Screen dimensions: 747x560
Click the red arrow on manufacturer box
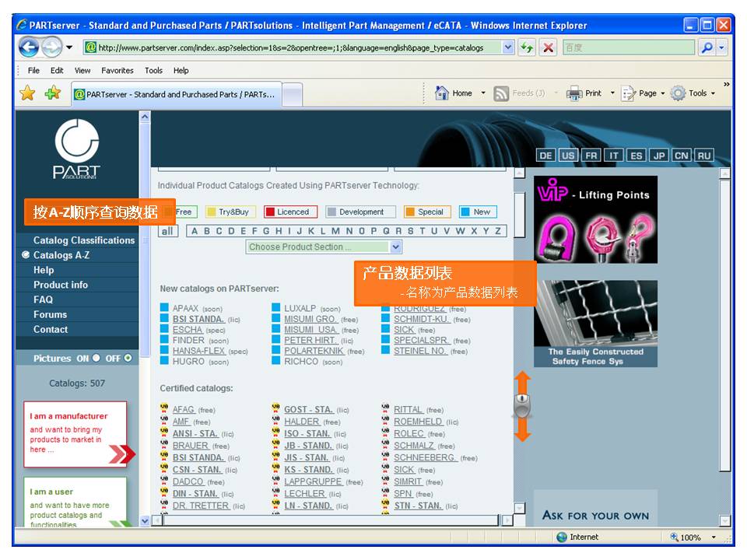click(121, 454)
